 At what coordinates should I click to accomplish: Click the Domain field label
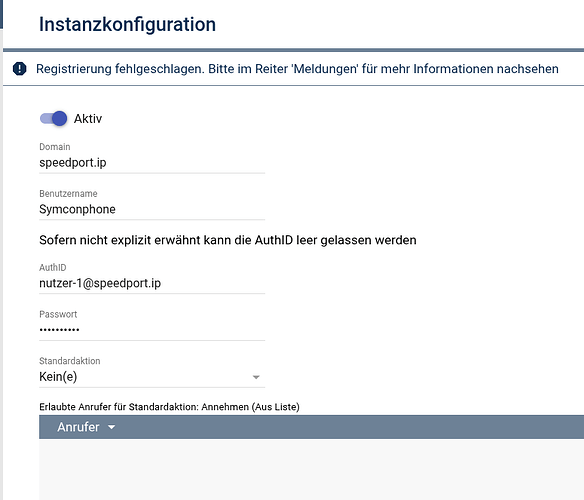(x=55, y=147)
